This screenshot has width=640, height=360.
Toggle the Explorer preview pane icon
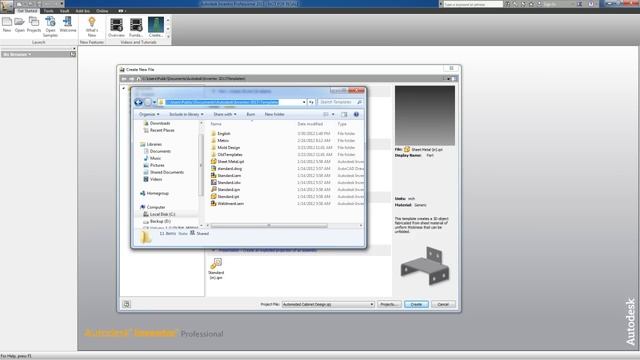click(344, 114)
